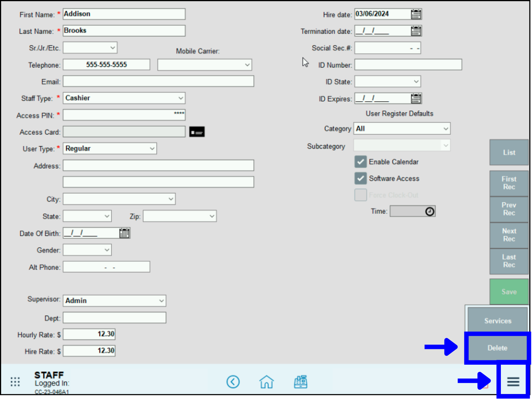Toggle the Force Clock-Out checkbox

point(360,195)
